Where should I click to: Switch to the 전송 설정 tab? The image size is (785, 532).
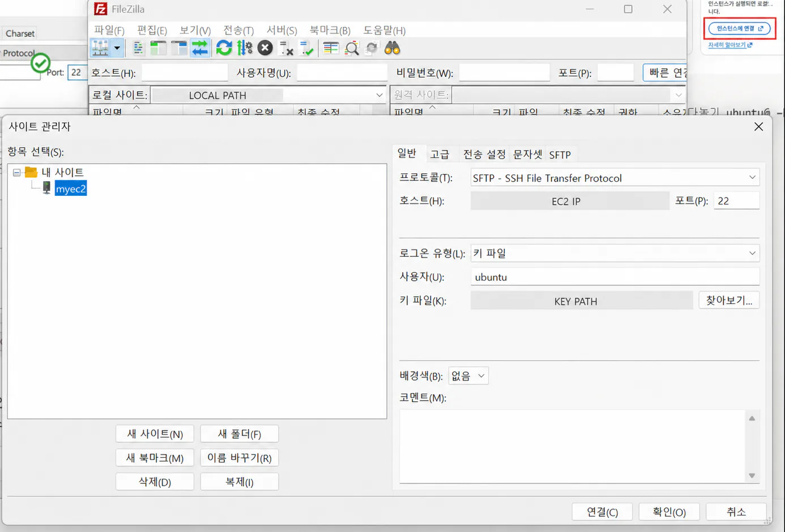coord(484,155)
